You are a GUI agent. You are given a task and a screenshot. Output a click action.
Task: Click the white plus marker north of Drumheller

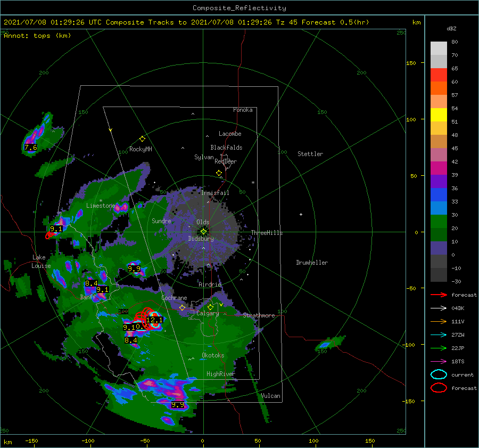[301, 214]
